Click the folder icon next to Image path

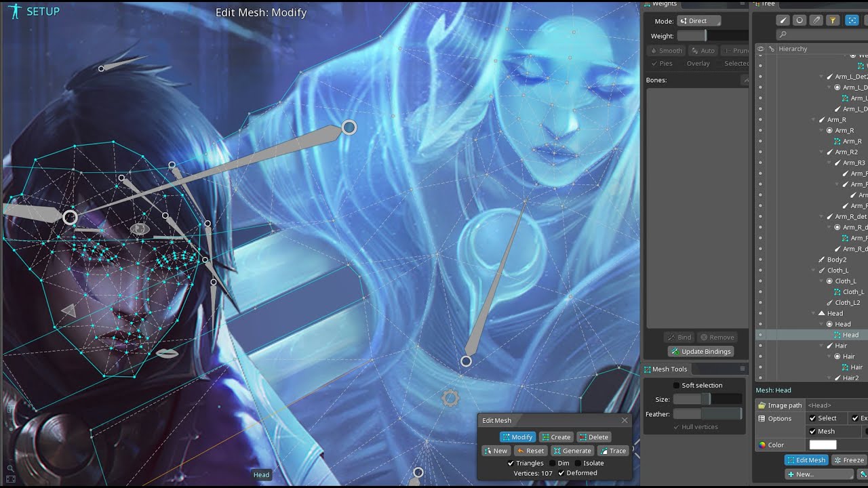(x=762, y=405)
